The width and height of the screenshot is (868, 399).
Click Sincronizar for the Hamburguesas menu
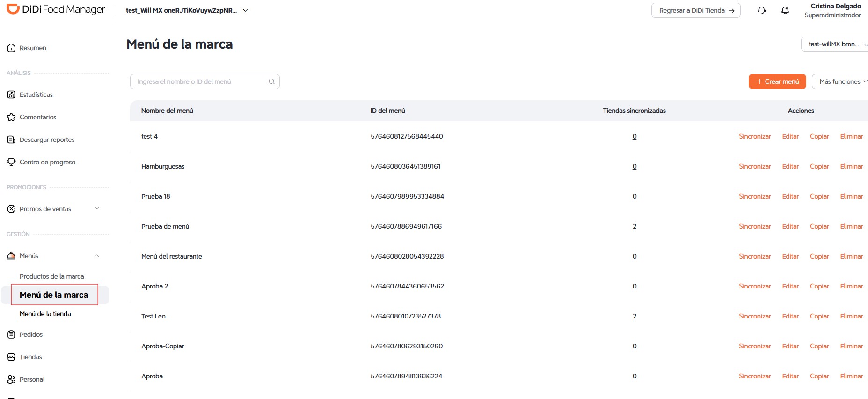click(x=755, y=166)
